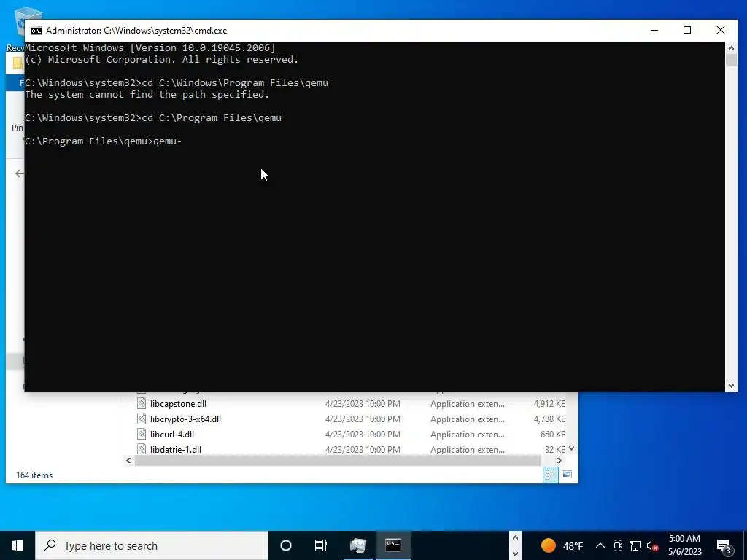
Task: Click the cmd.exe title bar icon
Action: point(36,31)
